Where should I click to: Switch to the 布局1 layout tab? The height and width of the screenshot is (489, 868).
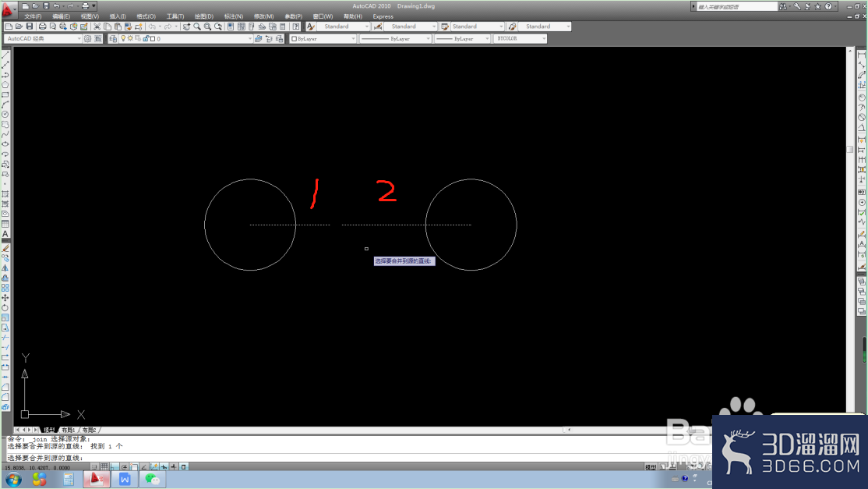pos(68,430)
